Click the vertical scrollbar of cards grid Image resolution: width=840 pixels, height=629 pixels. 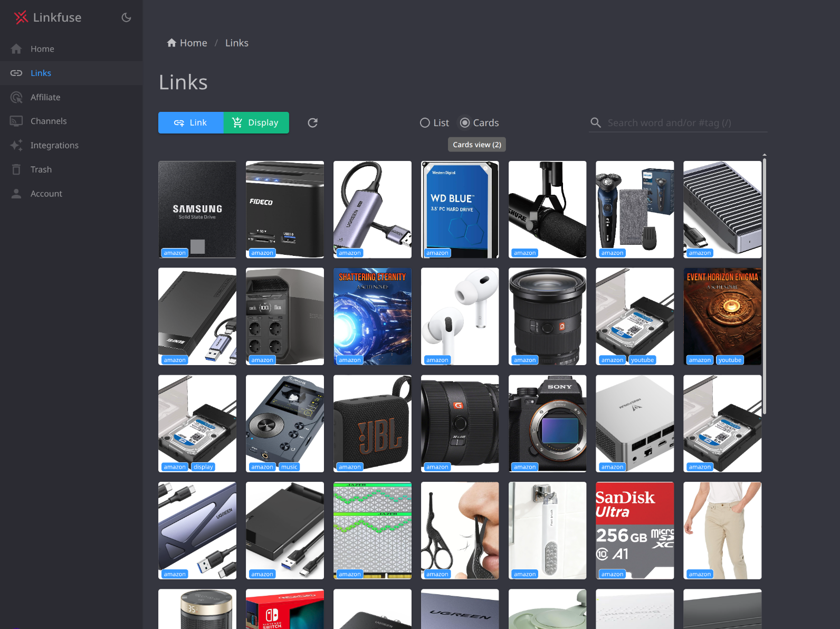[x=764, y=285]
